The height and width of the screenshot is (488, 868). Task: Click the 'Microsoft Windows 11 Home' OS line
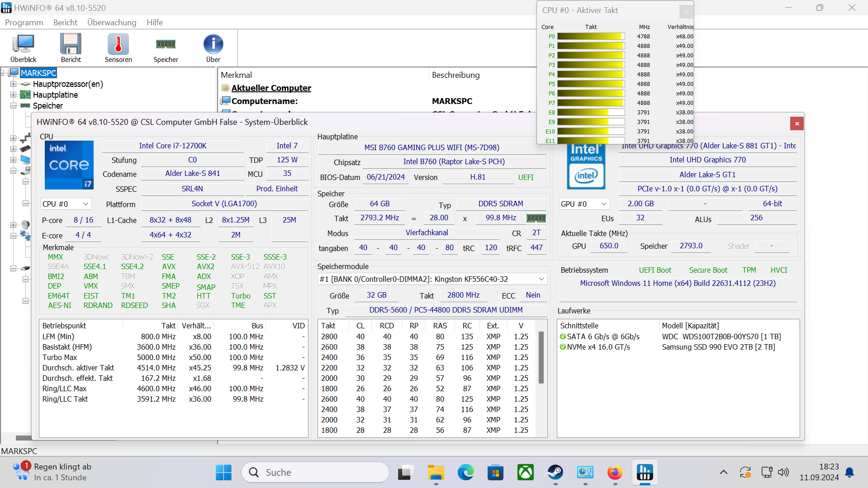(x=678, y=283)
